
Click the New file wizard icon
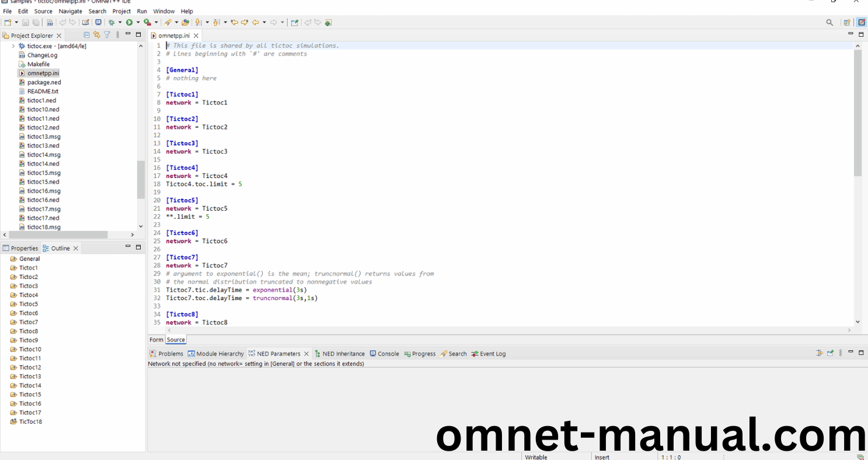coord(8,23)
